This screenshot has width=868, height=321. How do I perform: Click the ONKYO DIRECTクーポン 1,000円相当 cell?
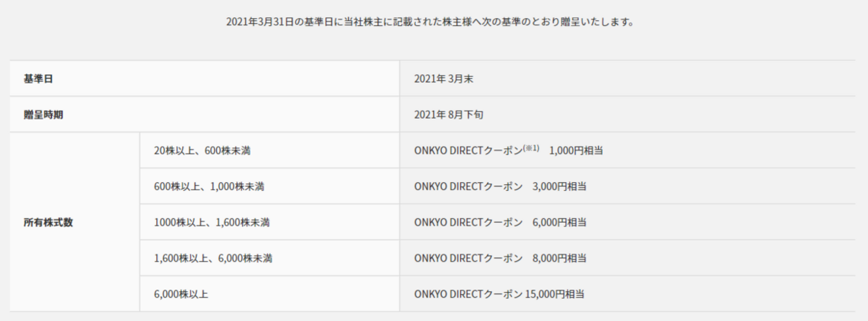coord(627,150)
